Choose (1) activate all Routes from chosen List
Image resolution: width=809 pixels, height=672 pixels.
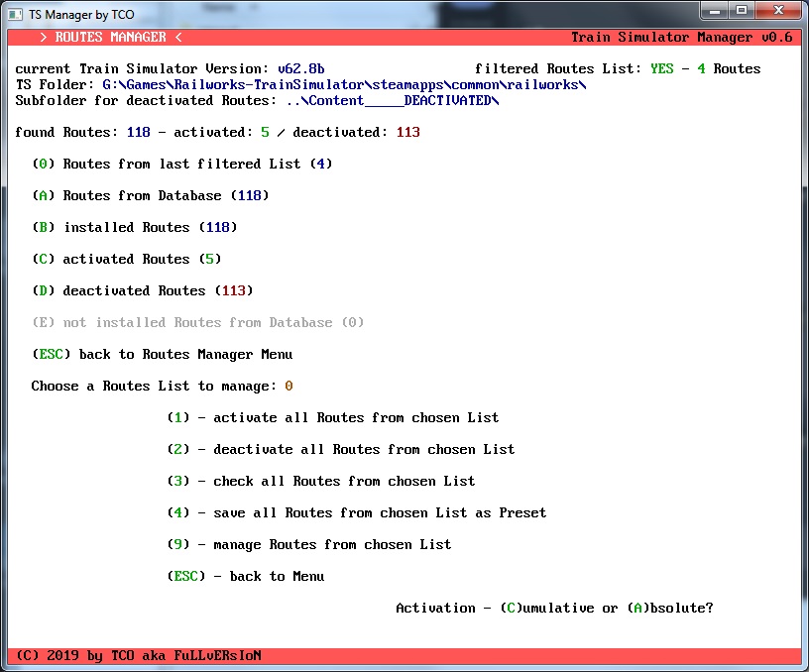(x=333, y=417)
